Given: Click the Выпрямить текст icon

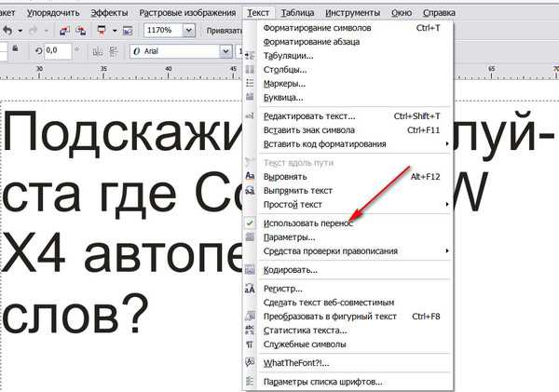Looking at the screenshot, I should tap(250, 190).
